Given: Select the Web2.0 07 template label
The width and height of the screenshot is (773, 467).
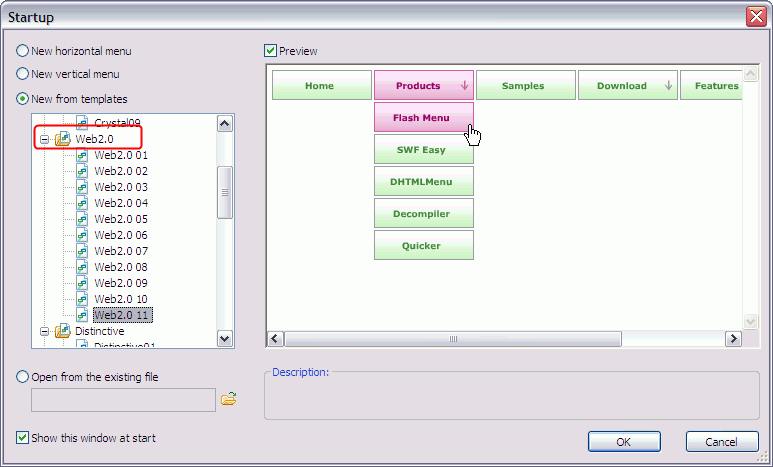Looking at the screenshot, I should click(x=121, y=251).
